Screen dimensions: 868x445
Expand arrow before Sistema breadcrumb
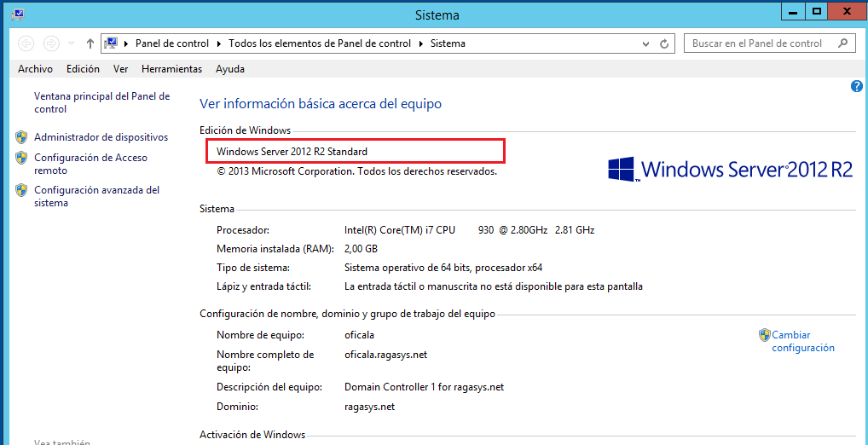pyautogui.click(x=421, y=43)
